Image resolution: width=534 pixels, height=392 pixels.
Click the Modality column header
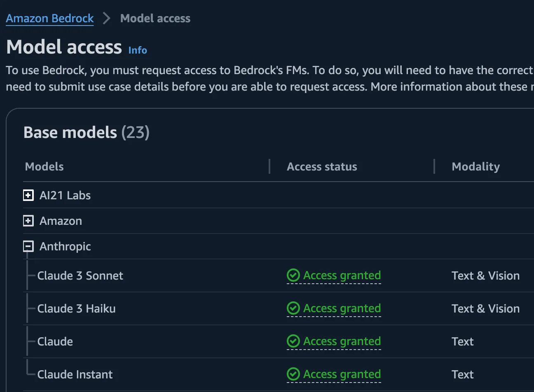475,167
